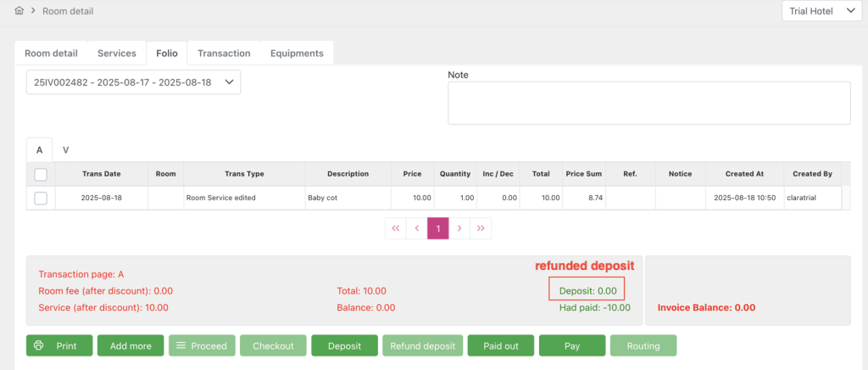The height and width of the screenshot is (370, 868).
Task: Go to next transactions page
Action: click(459, 228)
